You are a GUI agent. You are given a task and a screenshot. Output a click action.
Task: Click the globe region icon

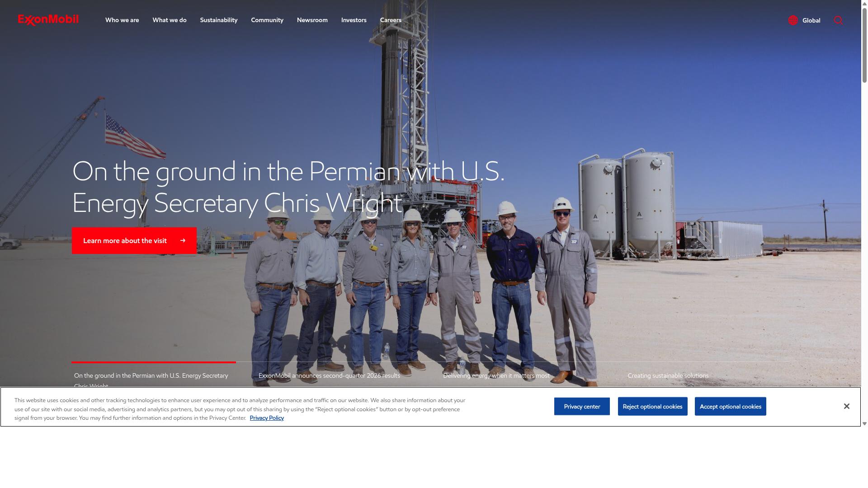[x=793, y=20]
